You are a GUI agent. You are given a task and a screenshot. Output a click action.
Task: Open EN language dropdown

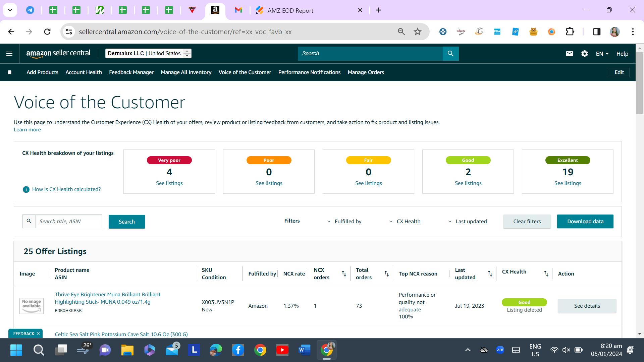point(602,54)
